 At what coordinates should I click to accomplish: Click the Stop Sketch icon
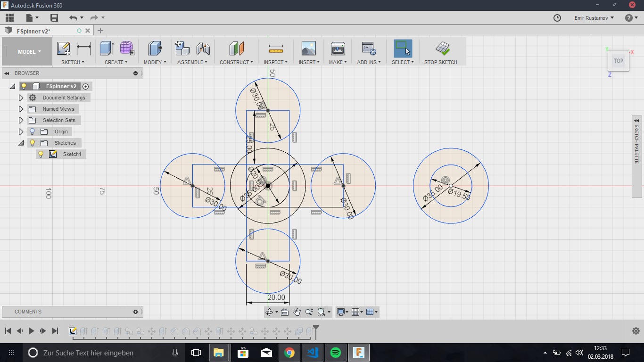click(x=442, y=49)
